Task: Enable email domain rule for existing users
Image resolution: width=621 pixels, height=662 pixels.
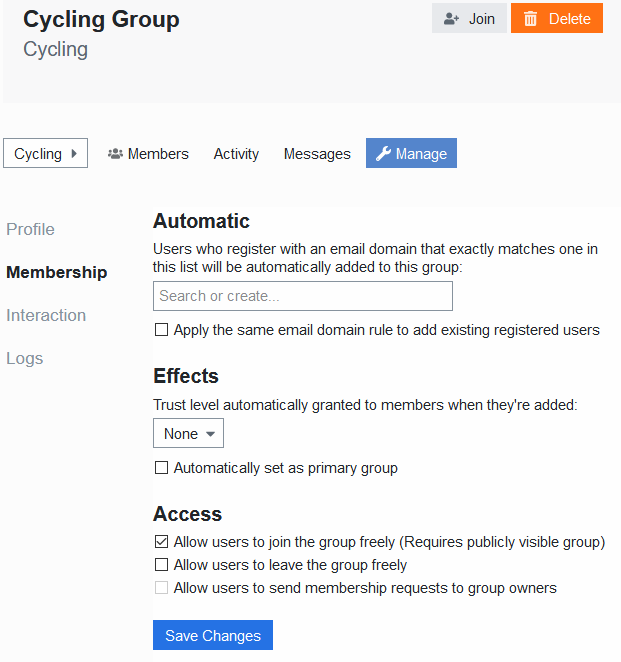Action: [161, 330]
